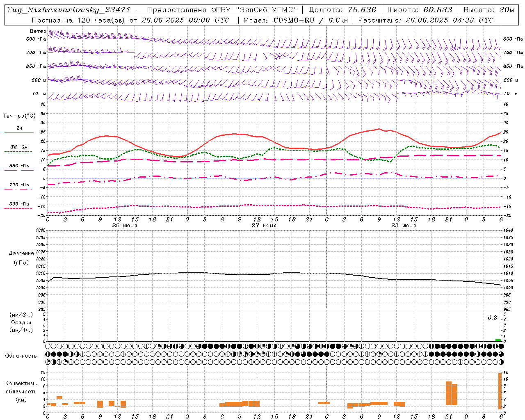Click the Td 2м dew point legend entry
This screenshot has height=420, width=525.
pos(19,147)
